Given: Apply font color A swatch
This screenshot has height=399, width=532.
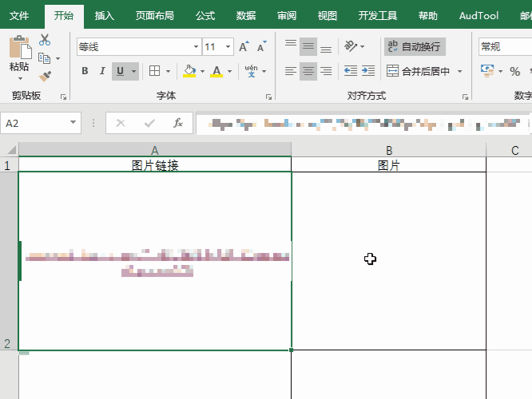Looking at the screenshot, I should tap(216, 71).
